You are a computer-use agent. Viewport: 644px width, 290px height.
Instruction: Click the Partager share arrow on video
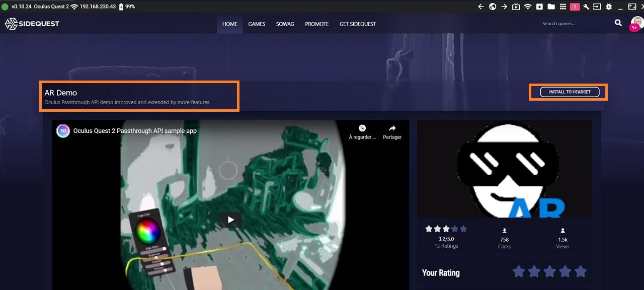392,128
